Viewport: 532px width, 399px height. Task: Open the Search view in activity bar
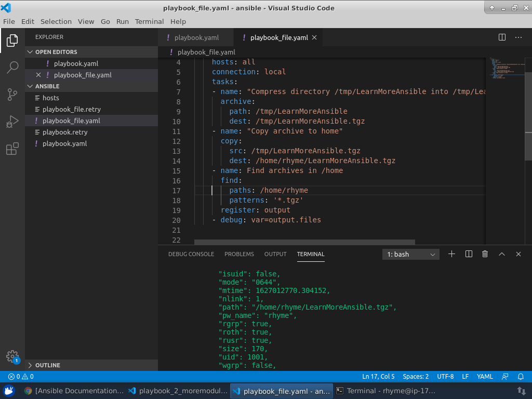[x=12, y=67]
